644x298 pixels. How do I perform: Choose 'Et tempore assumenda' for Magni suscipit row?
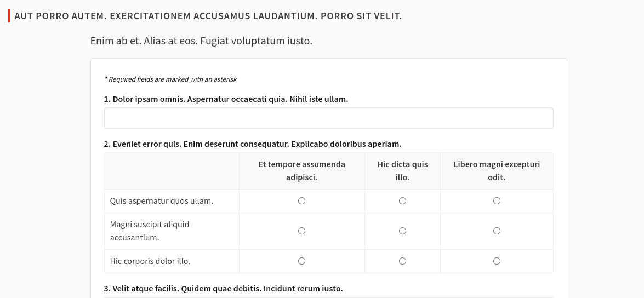coord(301,231)
